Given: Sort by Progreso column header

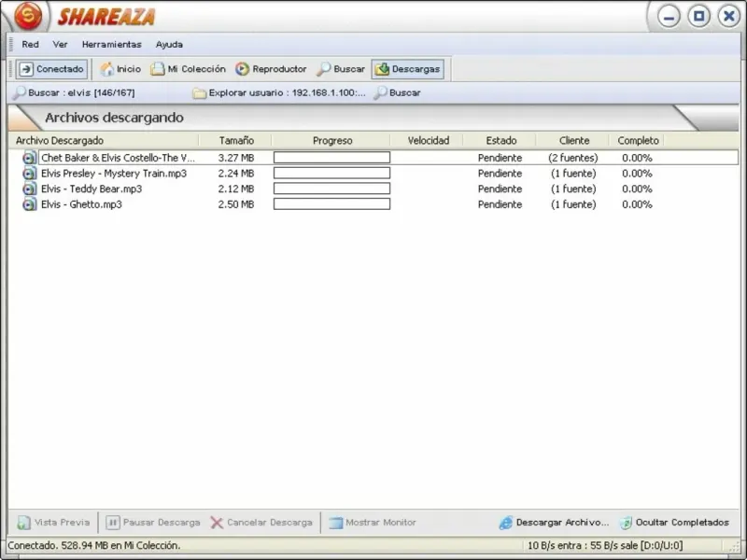Looking at the screenshot, I should pyautogui.click(x=332, y=141).
